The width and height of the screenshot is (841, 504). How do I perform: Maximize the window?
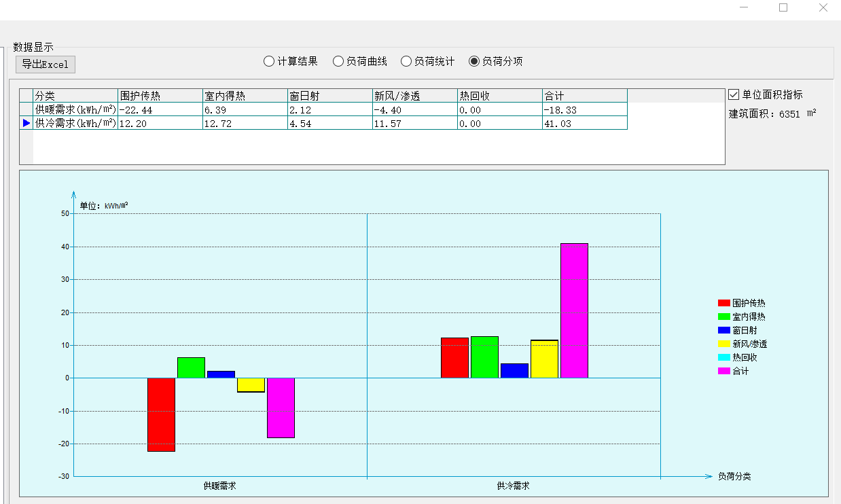click(783, 7)
